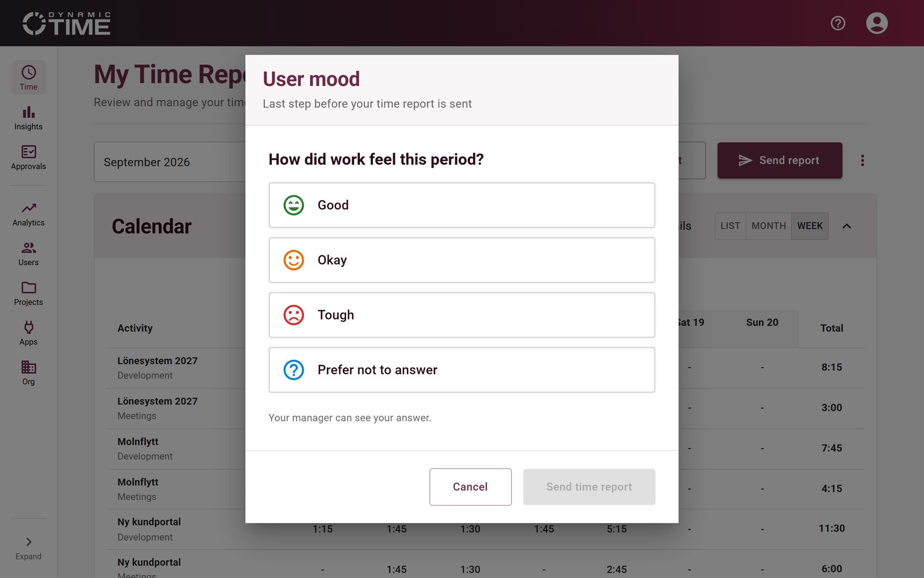Open the user account avatar menu
Screen dimensions: 924x578
(877, 23)
